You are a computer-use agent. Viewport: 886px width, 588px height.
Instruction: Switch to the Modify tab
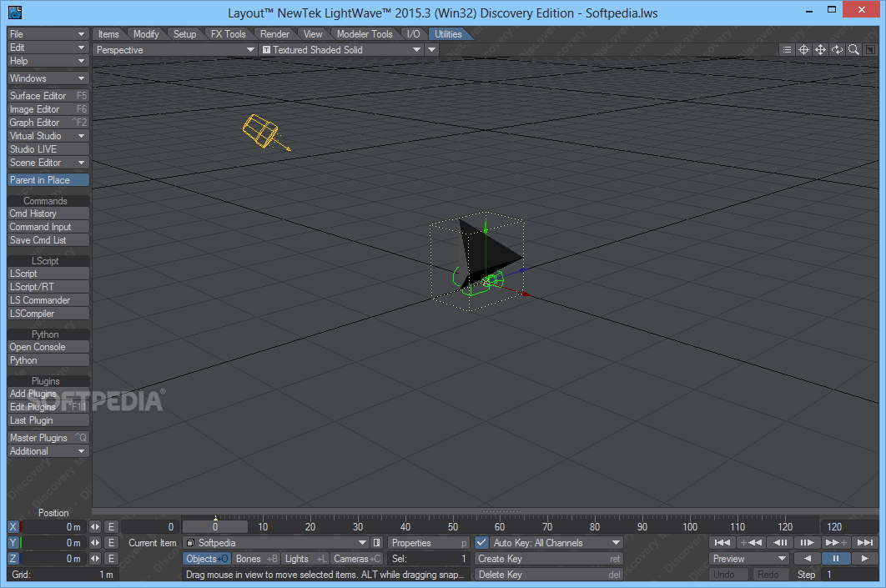[x=146, y=34]
